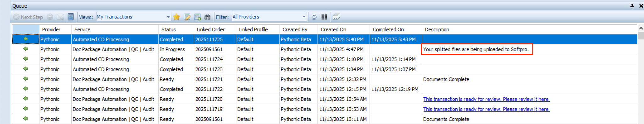Screen dimensions: 644x124
Task: Click the blue panel icon before Views
Action: (x=70, y=17)
